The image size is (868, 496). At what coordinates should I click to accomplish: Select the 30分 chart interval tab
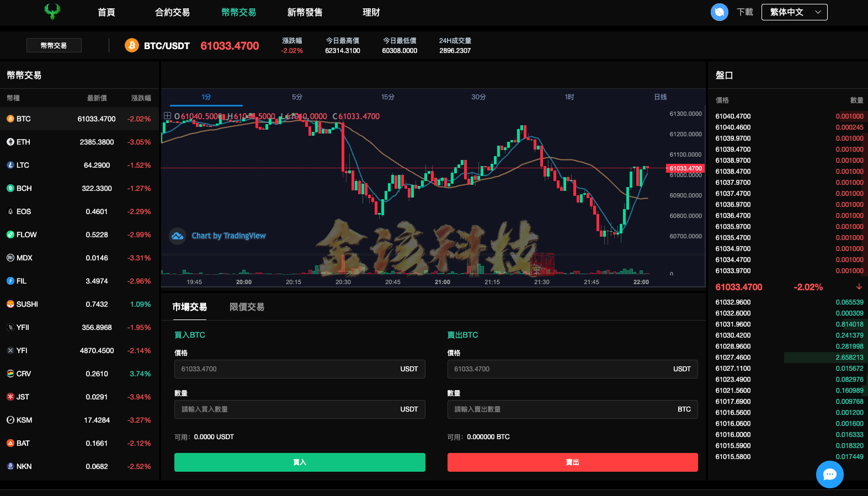(x=478, y=97)
